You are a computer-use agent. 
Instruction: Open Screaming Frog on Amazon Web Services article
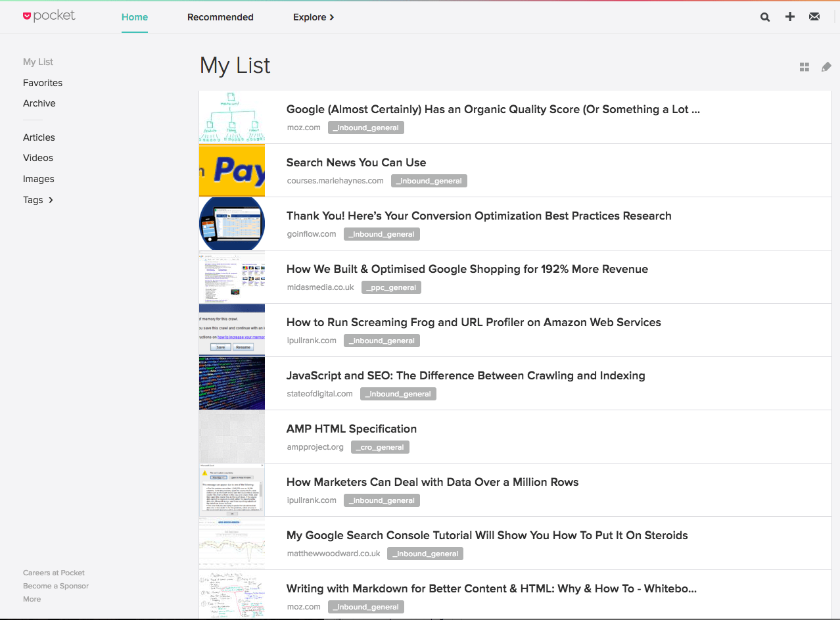point(474,322)
